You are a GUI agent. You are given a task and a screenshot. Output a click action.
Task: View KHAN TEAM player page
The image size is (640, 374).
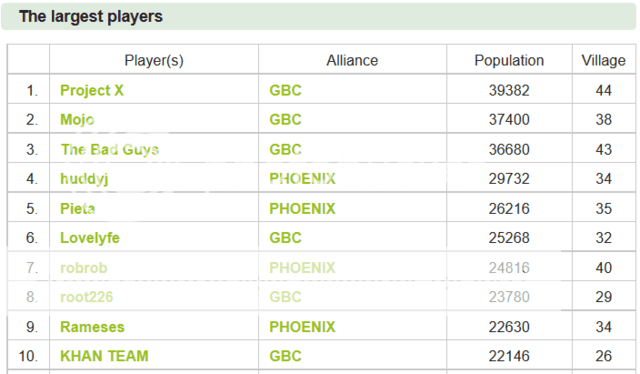coord(104,356)
